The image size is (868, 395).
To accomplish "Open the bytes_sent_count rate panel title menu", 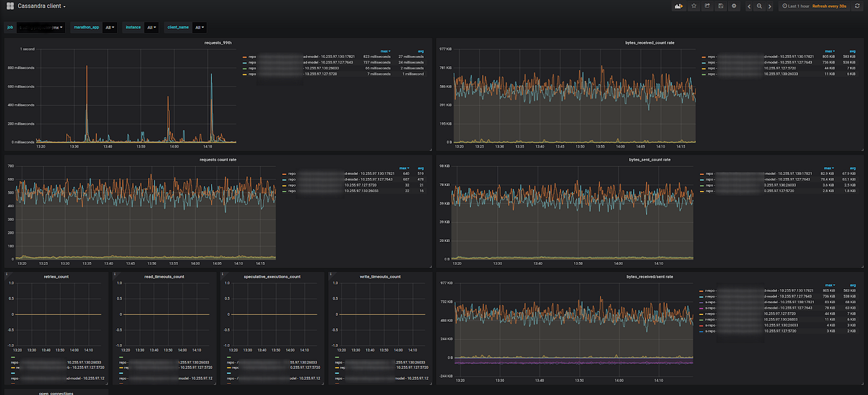I will coord(649,159).
